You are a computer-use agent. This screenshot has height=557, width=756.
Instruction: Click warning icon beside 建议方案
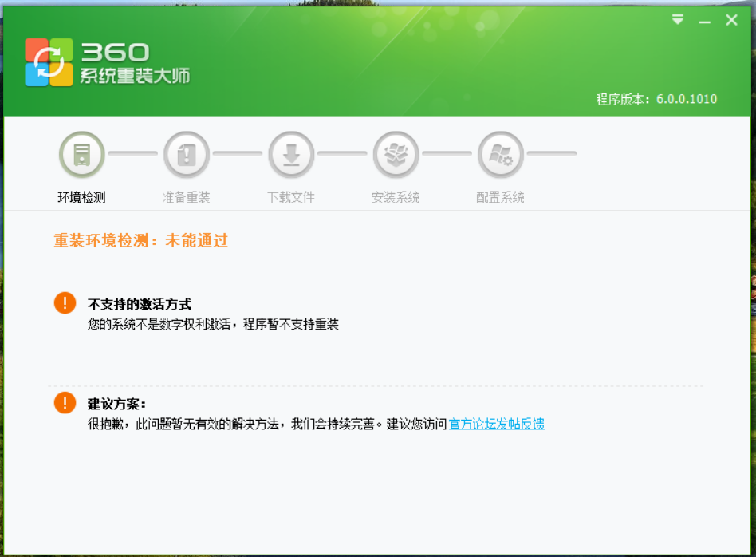(x=65, y=403)
